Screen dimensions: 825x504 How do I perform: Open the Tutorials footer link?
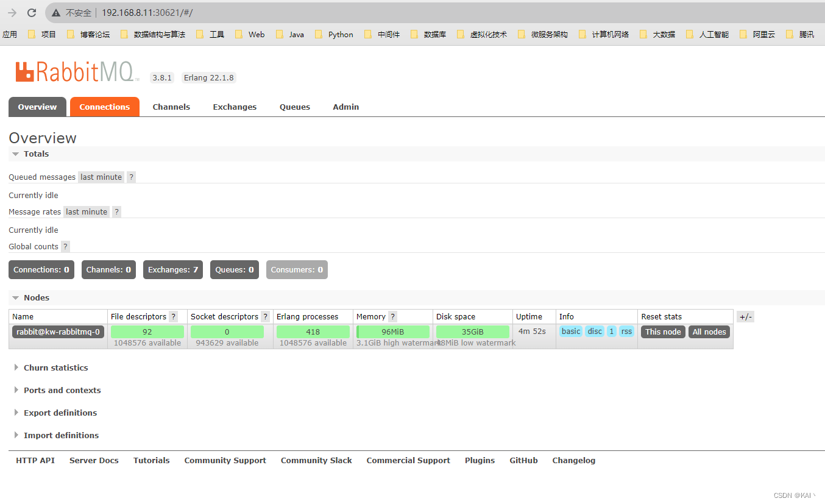tap(152, 460)
